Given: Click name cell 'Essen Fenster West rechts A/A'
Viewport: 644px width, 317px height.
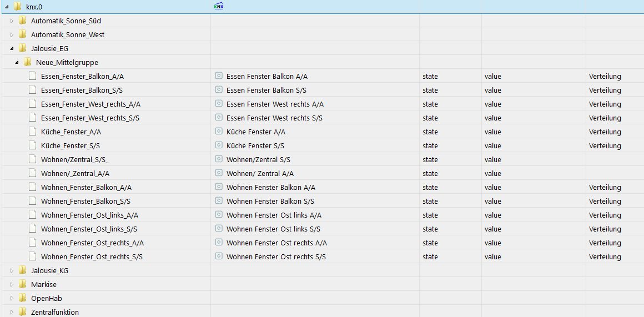Looking at the screenshot, I should pos(275,104).
